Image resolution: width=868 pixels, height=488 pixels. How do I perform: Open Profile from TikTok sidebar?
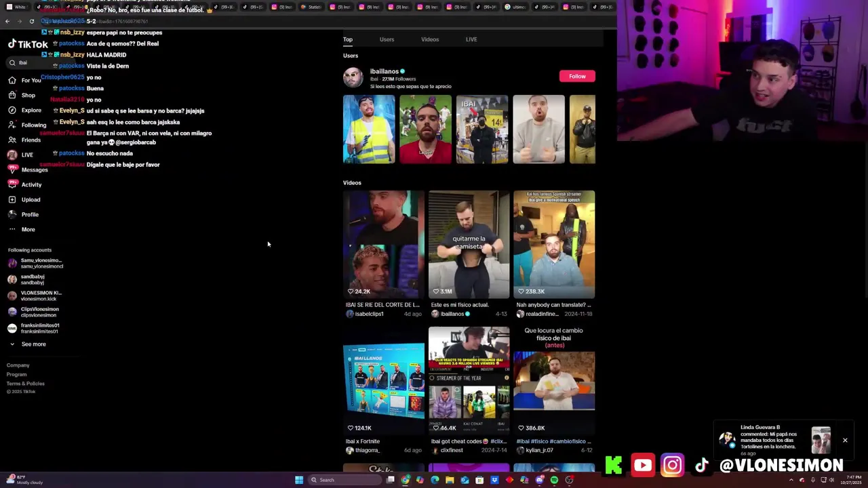(x=23, y=214)
